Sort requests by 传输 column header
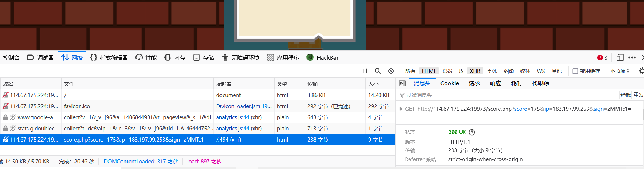 [x=335, y=84]
